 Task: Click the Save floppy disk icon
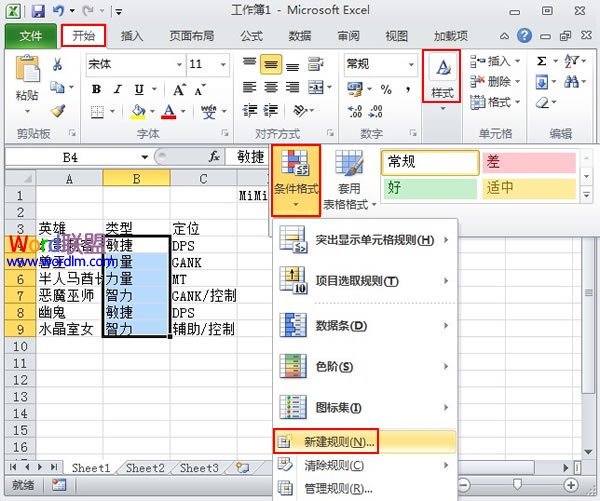(38, 11)
